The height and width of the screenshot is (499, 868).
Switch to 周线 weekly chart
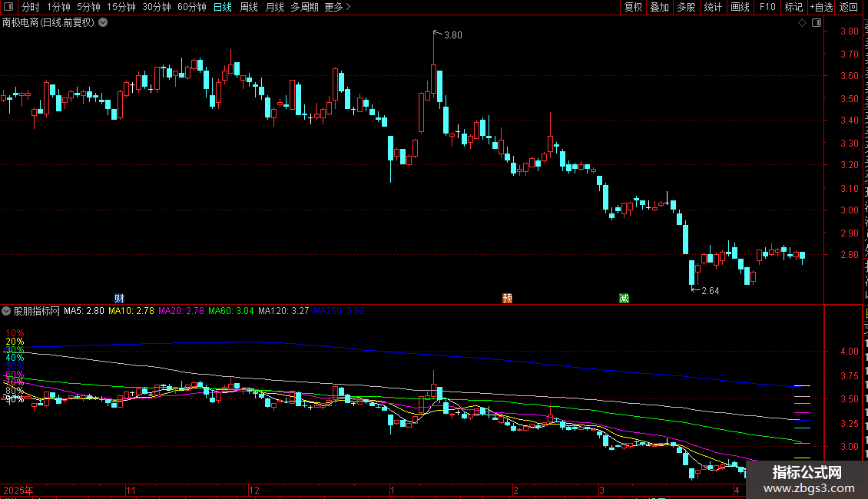pyautogui.click(x=249, y=7)
